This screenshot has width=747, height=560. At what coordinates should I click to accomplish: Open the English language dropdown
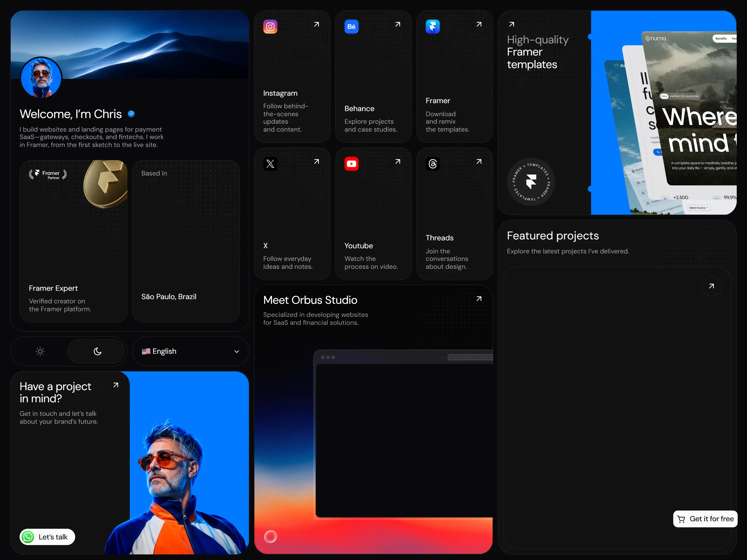coord(190,351)
